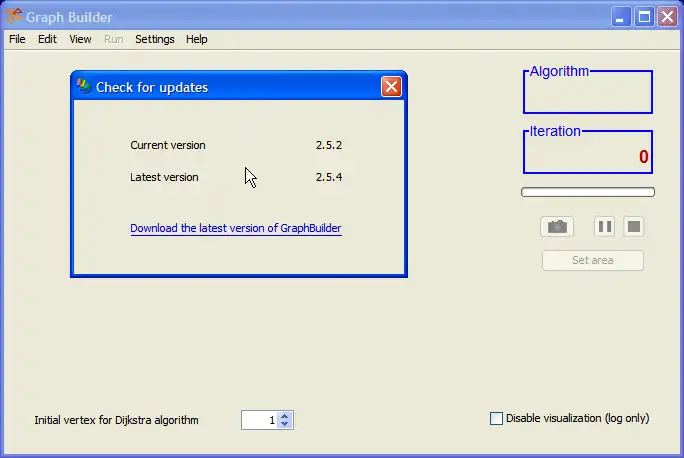Click the stop button icon
Viewport: 684px width, 458px height.
pos(633,226)
